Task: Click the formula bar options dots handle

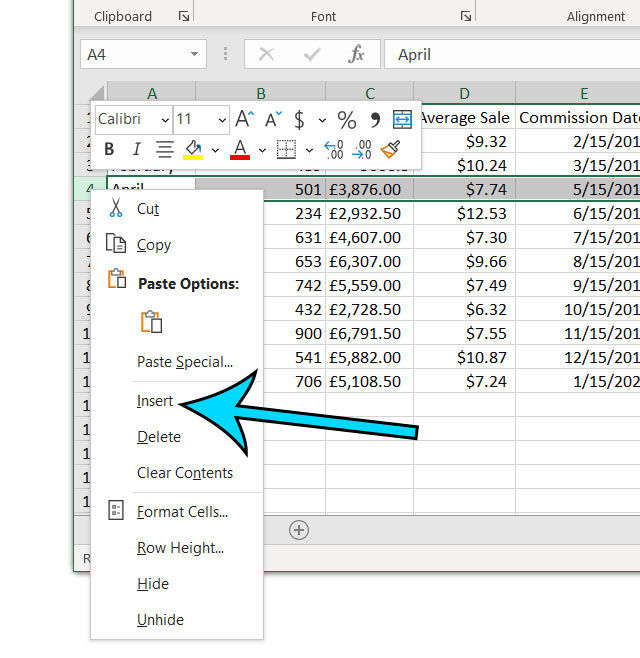Action: pyautogui.click(x=225, y=54)
